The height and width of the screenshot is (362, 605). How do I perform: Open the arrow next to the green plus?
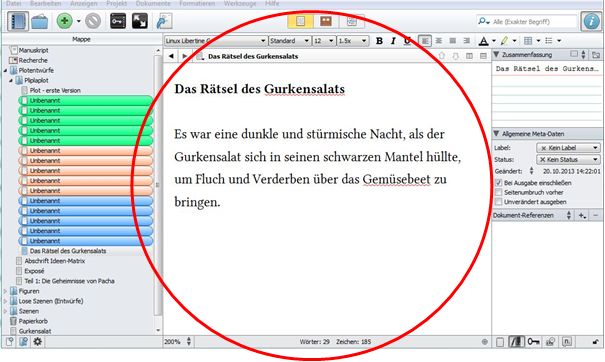[x=78, y=21]
